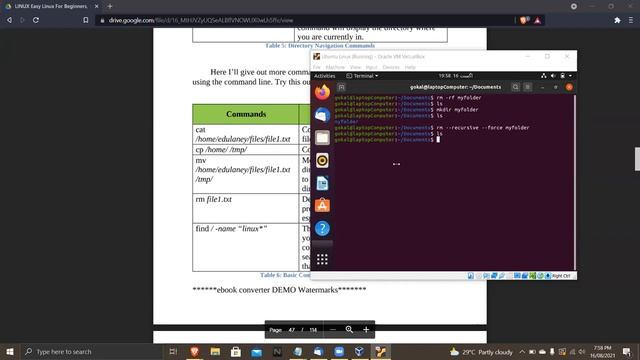Open a new terminal tab
The image size is (640, 360).
tap(341, 87)
